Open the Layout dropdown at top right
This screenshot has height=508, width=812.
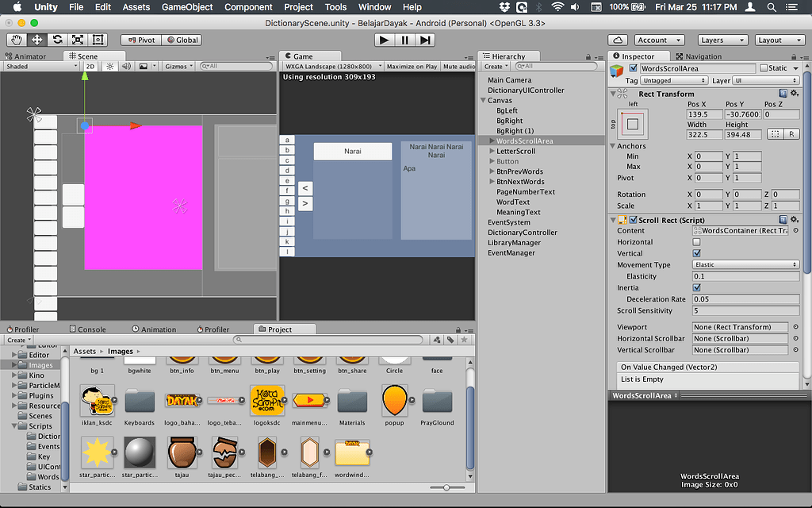tap(779, 39)
